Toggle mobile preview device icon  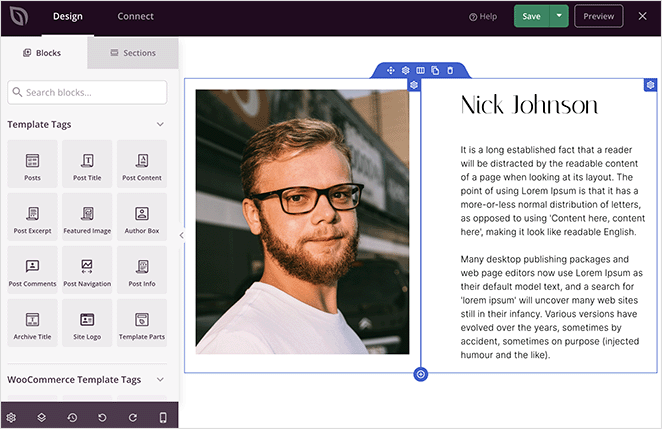coord(163,416)
